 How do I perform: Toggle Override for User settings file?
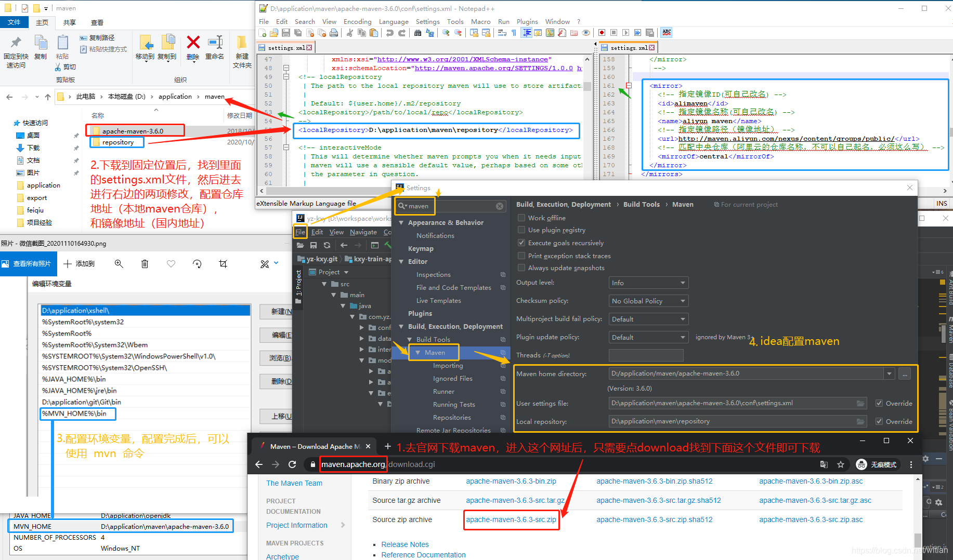point(879,403)
